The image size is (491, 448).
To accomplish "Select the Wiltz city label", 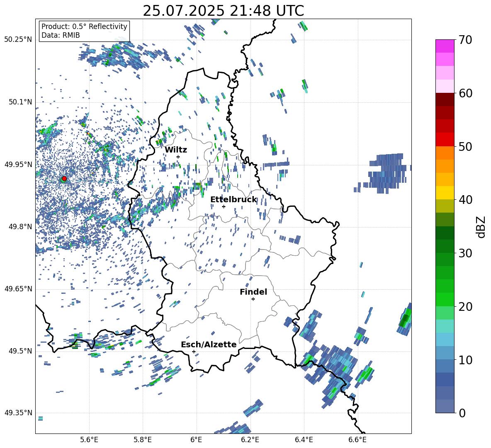I will coord(176,150).
